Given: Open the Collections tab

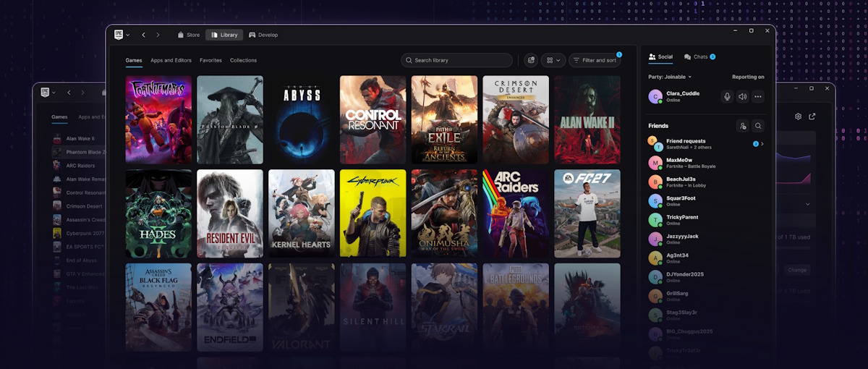Looking at the screenshot, I should click(244, 61).
